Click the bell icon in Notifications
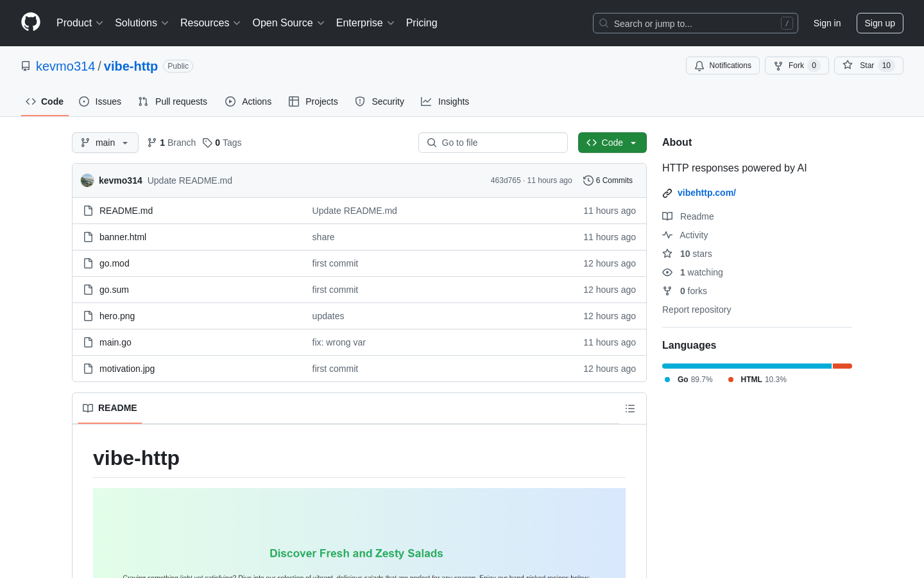 [699, 66]
